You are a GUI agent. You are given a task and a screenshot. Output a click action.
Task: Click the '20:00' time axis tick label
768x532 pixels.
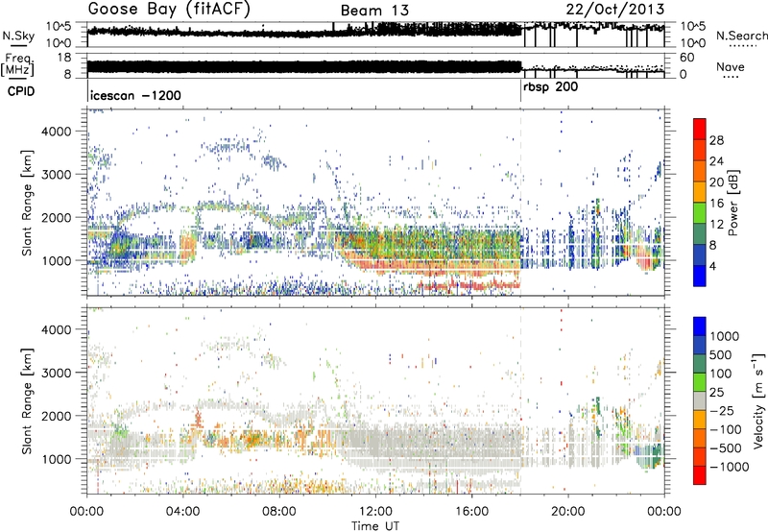click(x=568, y=512)
